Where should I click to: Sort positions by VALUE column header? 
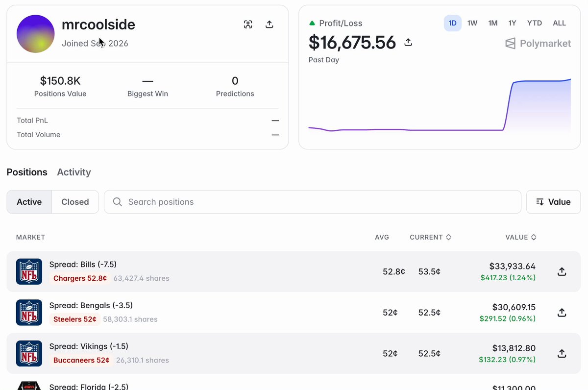521,237
